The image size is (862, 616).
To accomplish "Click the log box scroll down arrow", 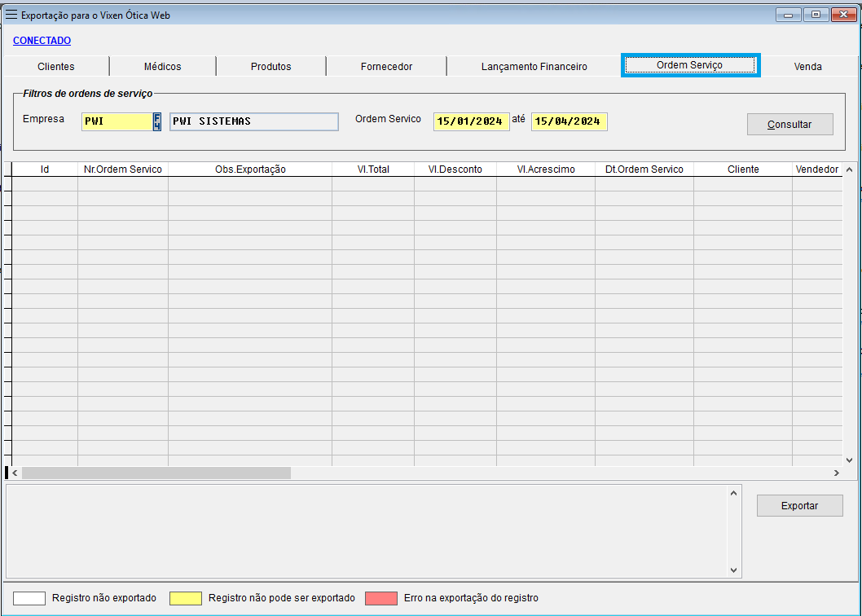I will [733, 570].
